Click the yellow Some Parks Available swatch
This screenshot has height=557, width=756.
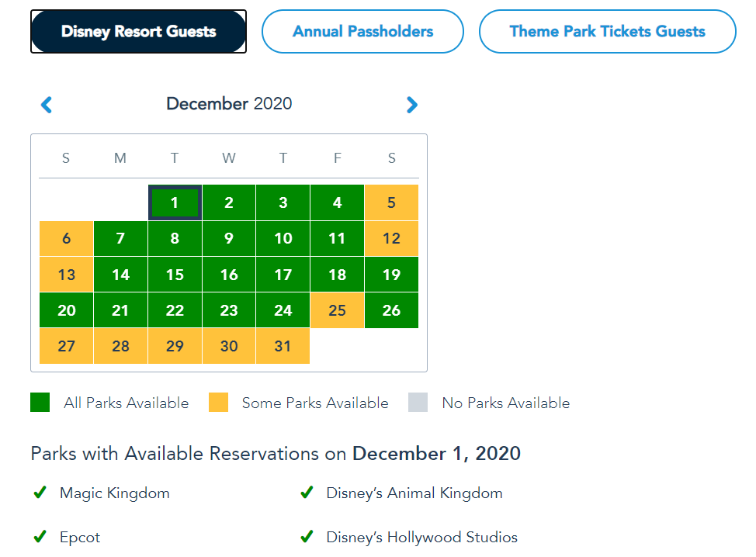pyautogui.click(x=219, y=403)
